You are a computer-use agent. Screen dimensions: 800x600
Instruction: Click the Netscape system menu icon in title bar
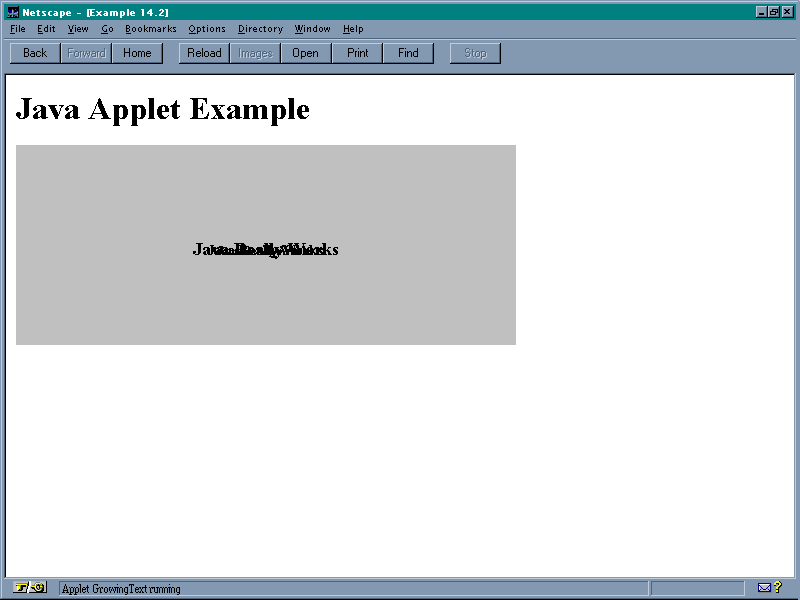point(13,12)
